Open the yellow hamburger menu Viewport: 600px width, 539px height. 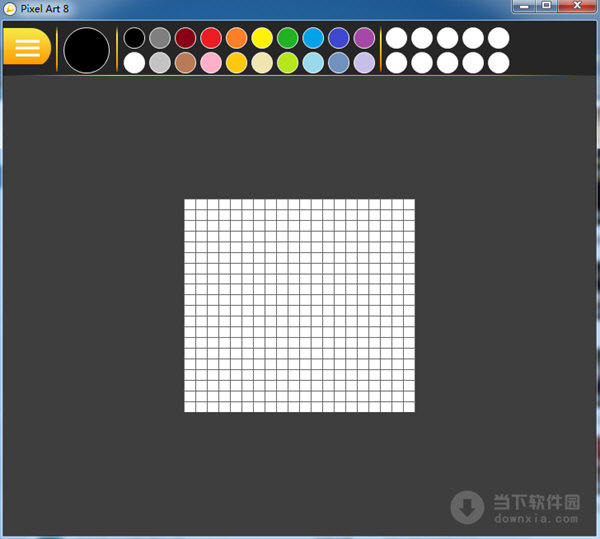(27, 47)
